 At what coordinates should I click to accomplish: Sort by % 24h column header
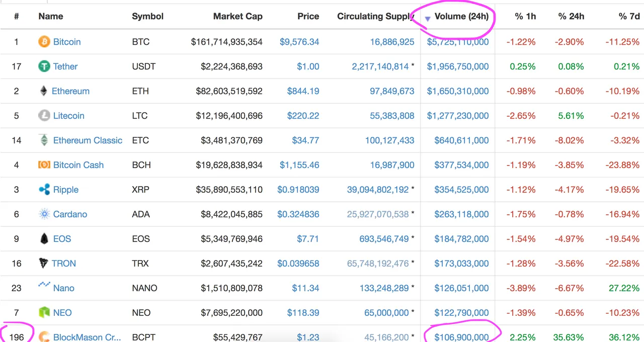click(571, 16)
